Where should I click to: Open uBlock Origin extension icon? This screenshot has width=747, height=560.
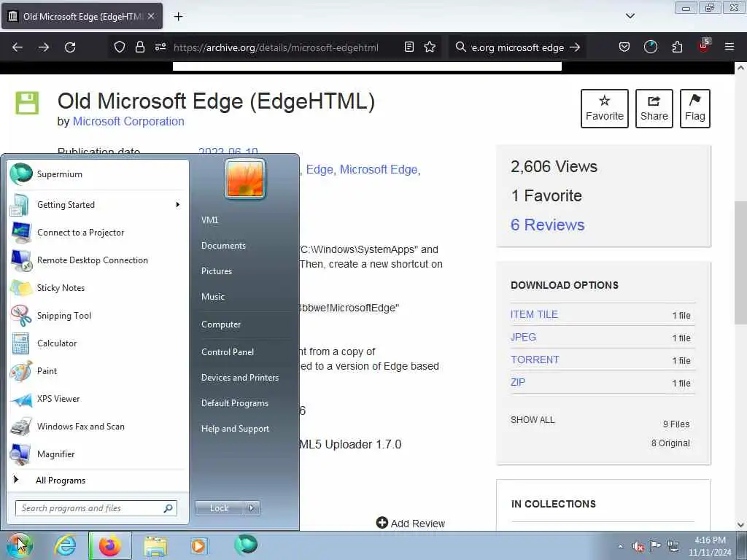point(704,46)
